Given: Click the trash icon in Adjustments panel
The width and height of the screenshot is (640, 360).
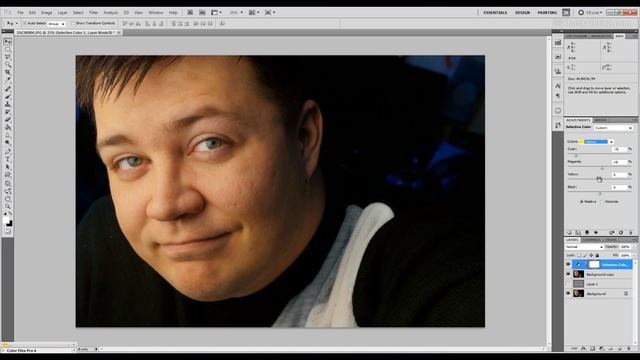Looking at the screenshot, I should [631, 233].
